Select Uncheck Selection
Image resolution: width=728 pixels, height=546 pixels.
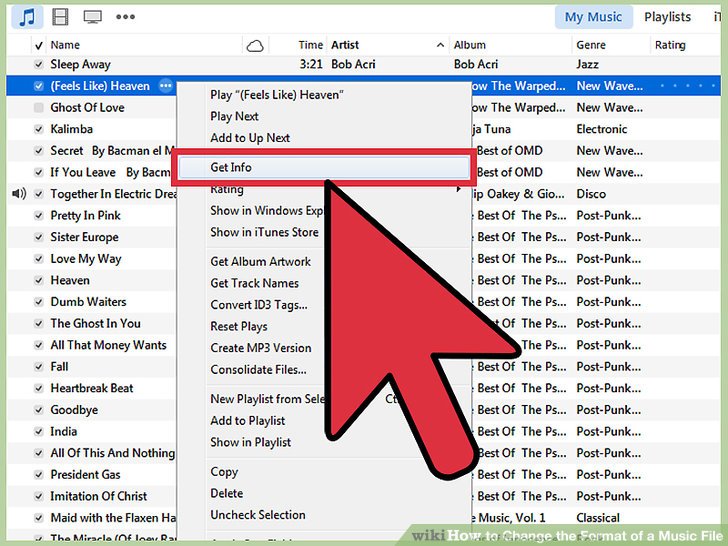258,515
